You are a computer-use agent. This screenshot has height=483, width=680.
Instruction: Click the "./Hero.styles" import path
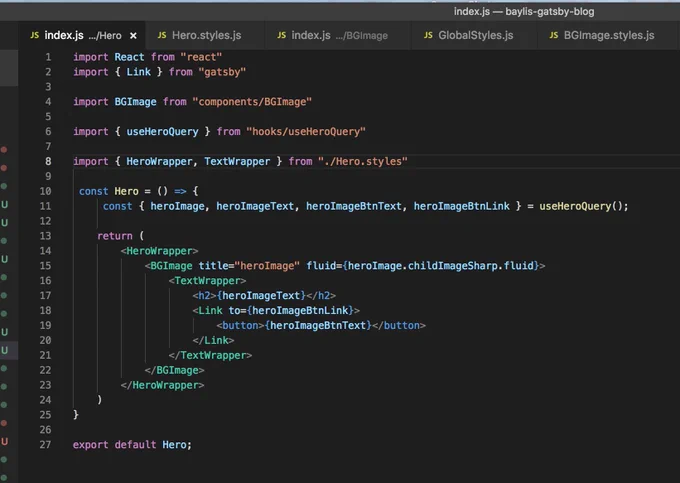pyautogui.click(x=363, y=161)
